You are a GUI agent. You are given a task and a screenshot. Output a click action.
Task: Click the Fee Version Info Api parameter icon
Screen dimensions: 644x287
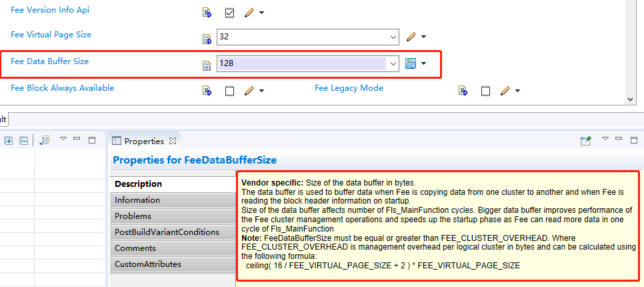click(207, 13)
